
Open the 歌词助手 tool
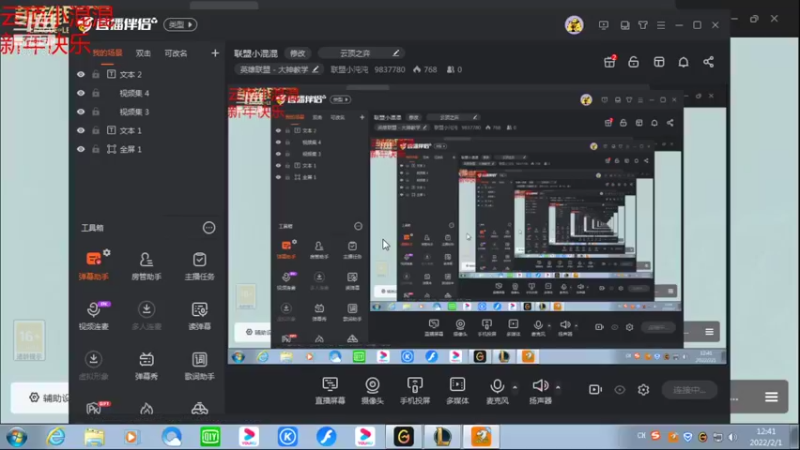199,365
